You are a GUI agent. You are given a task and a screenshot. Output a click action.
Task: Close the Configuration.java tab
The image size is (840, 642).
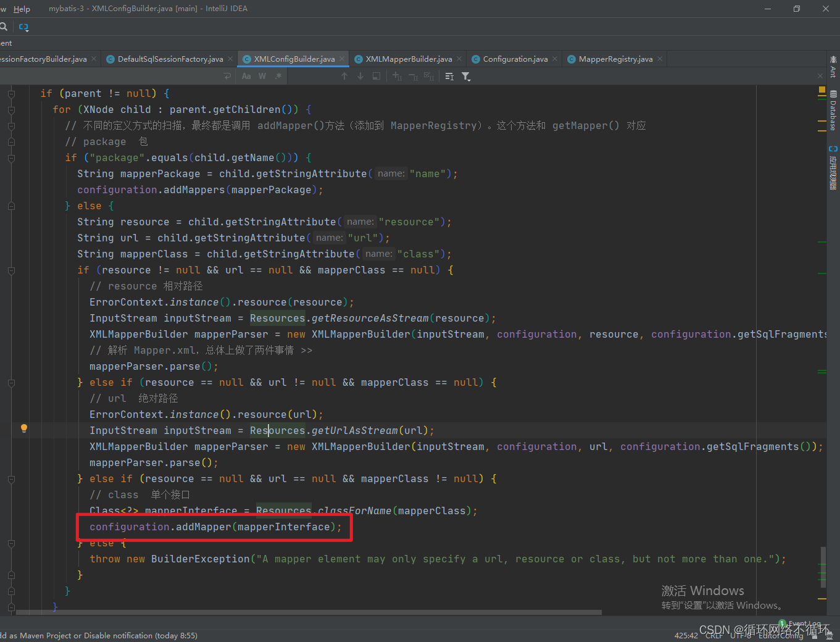click(x=555, y=59)
